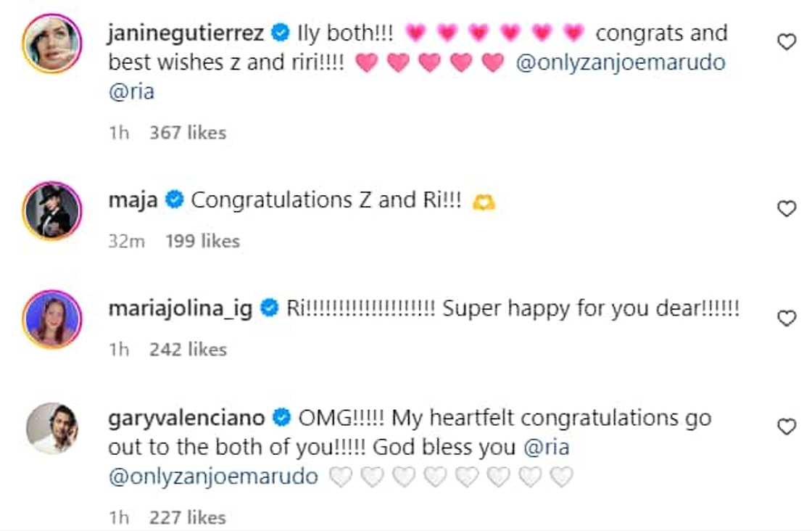Visit the mariajolina_ig username link

click(x=181, y=309)
